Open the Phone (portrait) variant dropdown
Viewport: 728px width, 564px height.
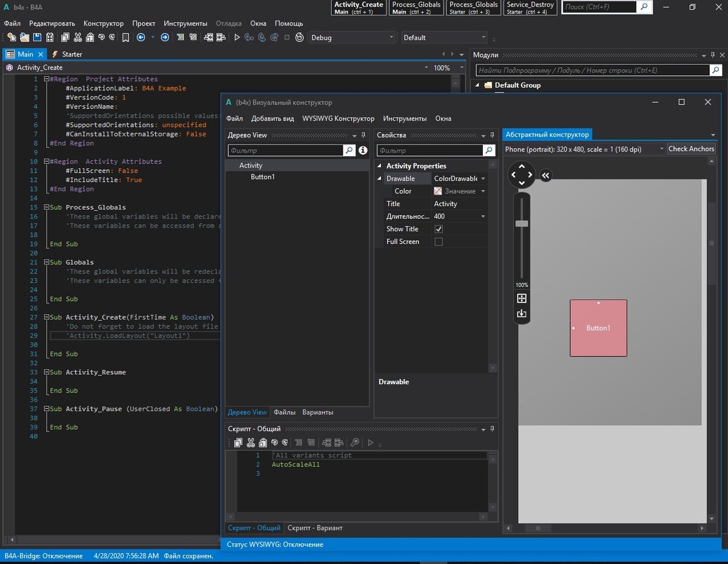click(x=661, y=149)
